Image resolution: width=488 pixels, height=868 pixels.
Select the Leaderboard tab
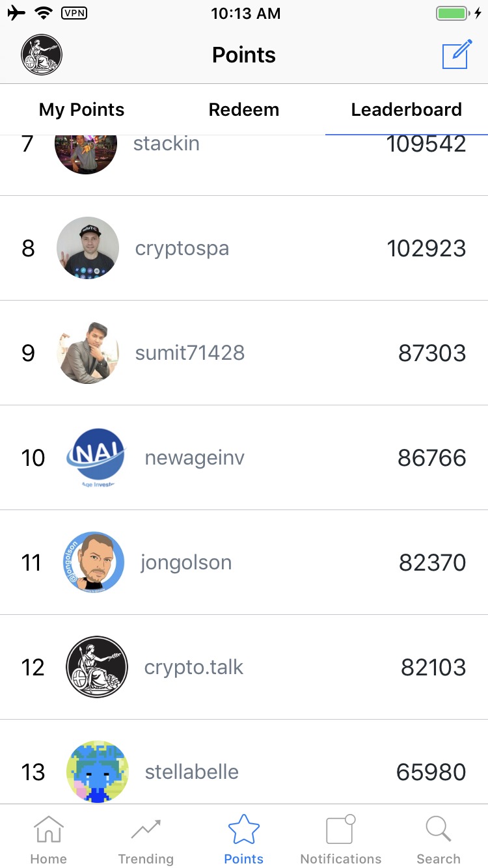coord(406,110)
